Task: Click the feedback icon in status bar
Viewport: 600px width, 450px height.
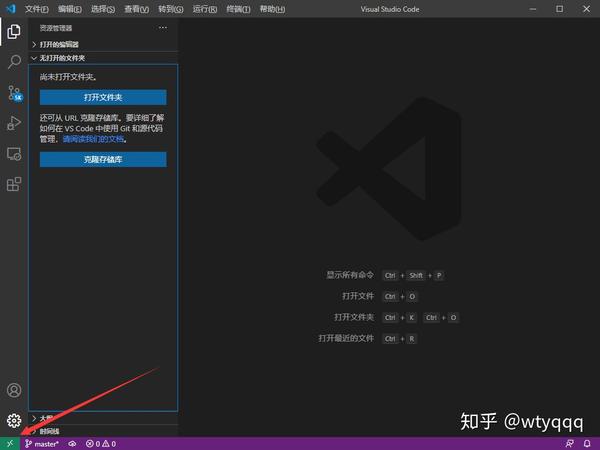Action: tap(569, 443)
